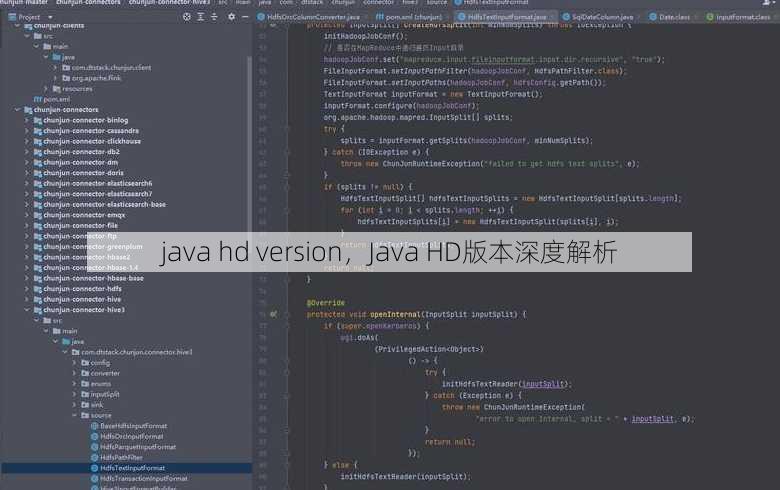Screen dimensions: 780x490
Task: Click the user account icon at top right
Action: pos(766,3)
